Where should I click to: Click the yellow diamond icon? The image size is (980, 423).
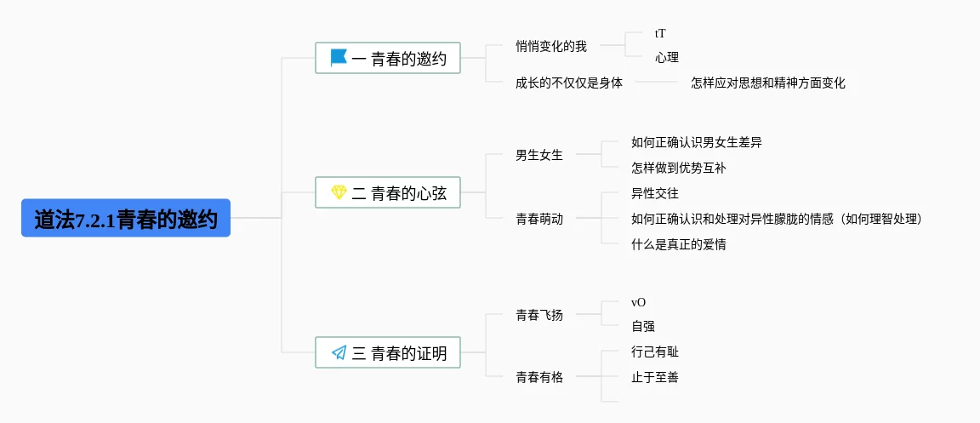tap(339, 193)
